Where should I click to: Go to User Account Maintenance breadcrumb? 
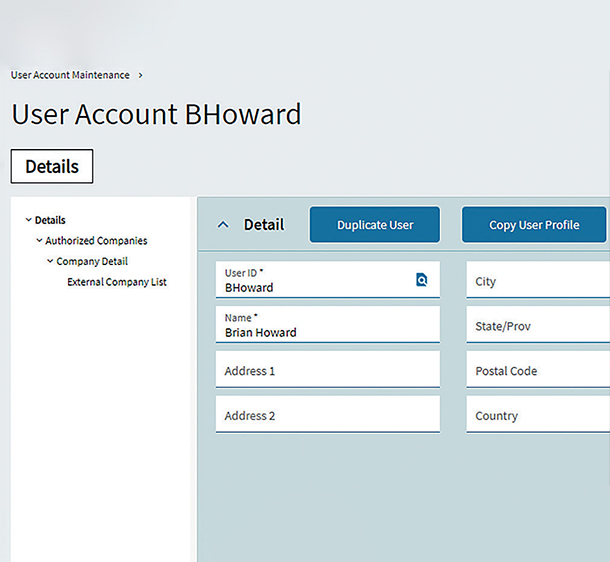click(x=70, y=75)
